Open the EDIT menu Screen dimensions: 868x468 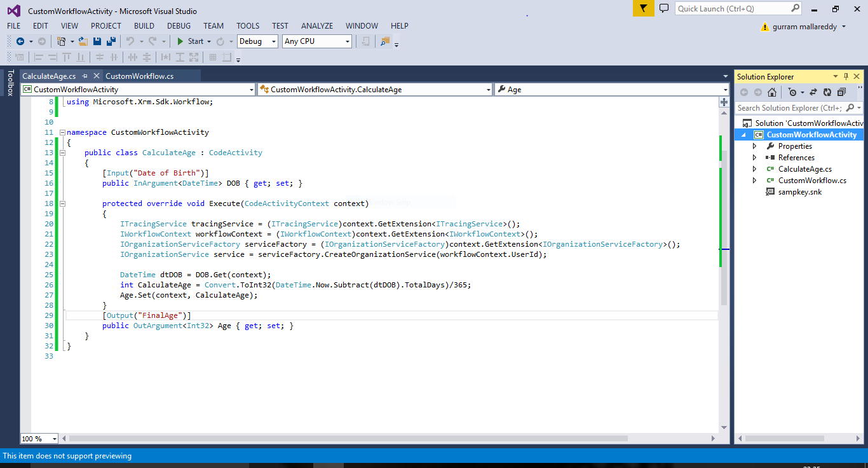click(41, 26)
